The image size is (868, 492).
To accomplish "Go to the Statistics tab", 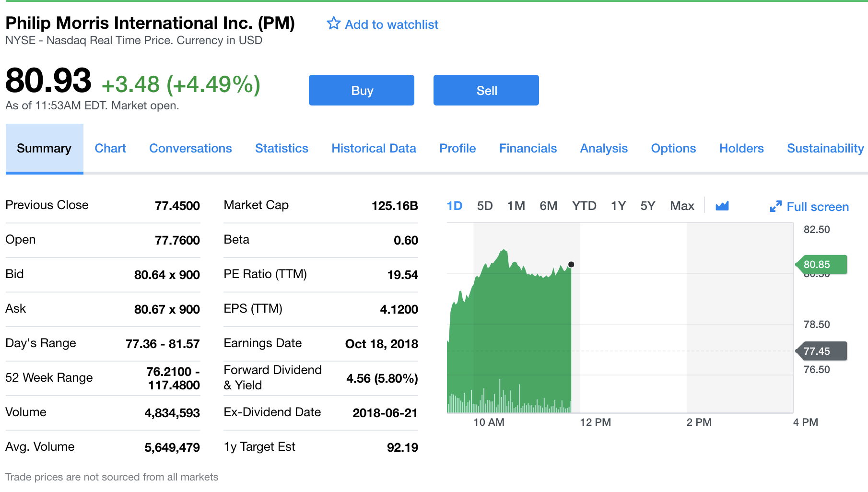I will [282, 149].
